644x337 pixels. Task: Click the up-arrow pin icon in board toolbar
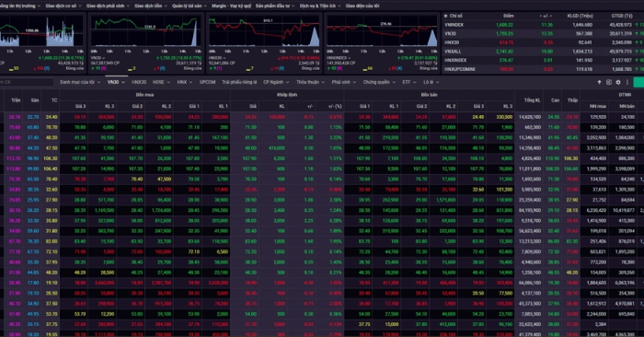pos(599,82)
